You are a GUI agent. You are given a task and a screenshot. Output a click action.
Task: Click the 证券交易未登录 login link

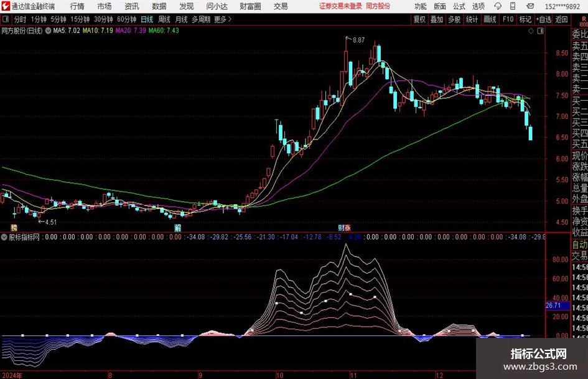340,6
